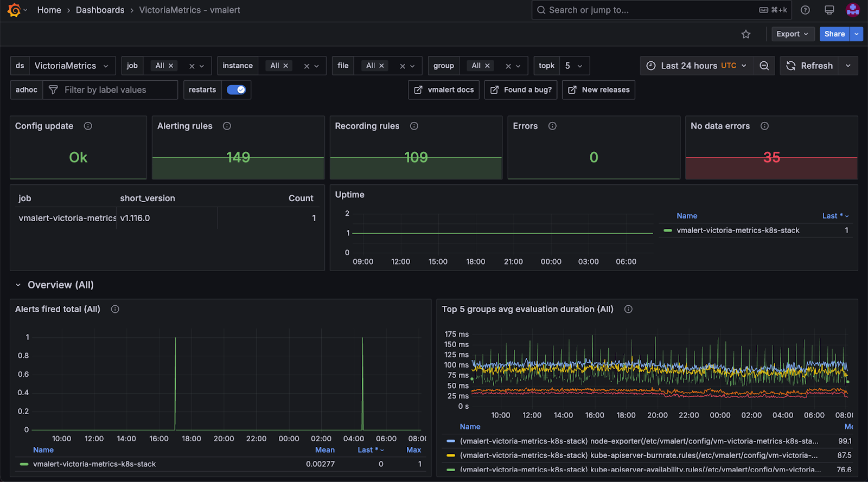Viewport: 868px width, 482px height.
Task: Go to Dashboards breadcrumb
Action: pyautogui.click(x=100, y=10)
